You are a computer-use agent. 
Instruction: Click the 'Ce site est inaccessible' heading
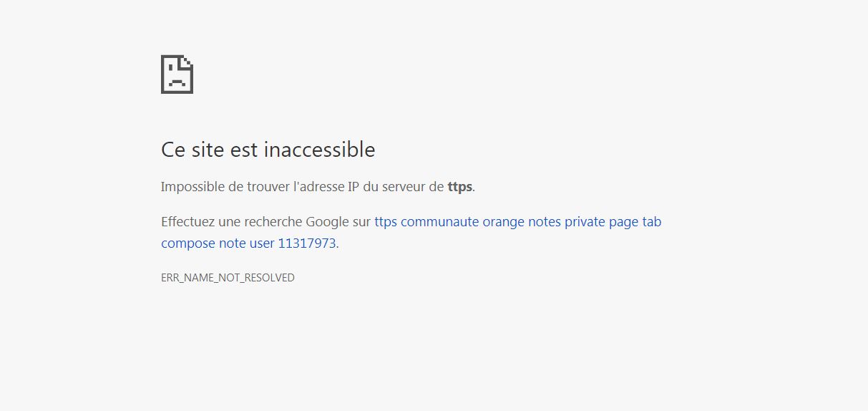[268, 150]
